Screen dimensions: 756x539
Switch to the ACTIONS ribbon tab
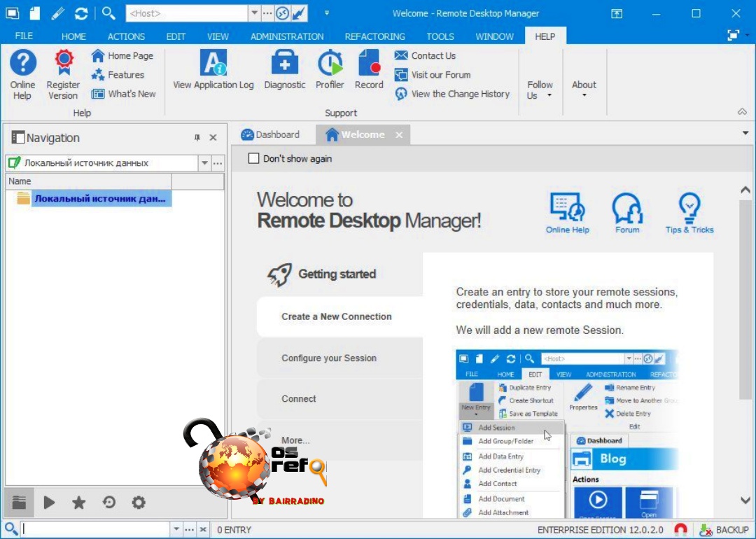(126, 36)
